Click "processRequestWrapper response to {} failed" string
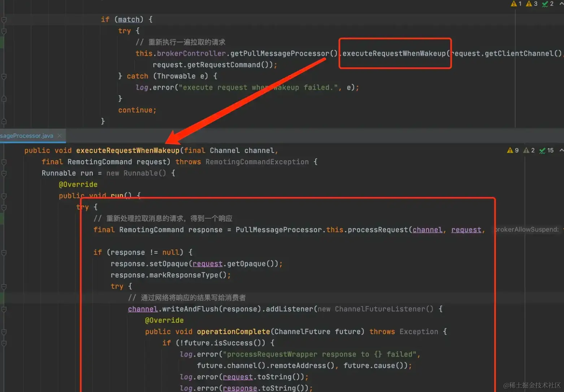Screen dimensions: 564x392 click(320, 354)
